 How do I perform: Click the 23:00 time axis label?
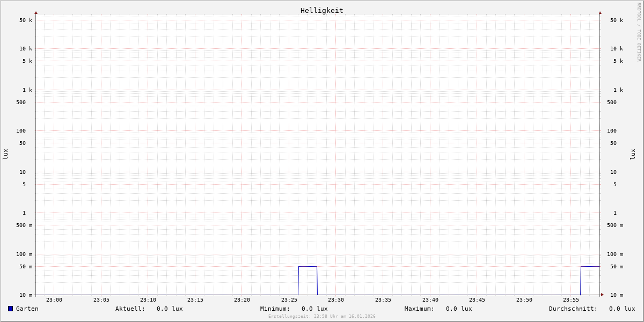click(x=54, y=300)
